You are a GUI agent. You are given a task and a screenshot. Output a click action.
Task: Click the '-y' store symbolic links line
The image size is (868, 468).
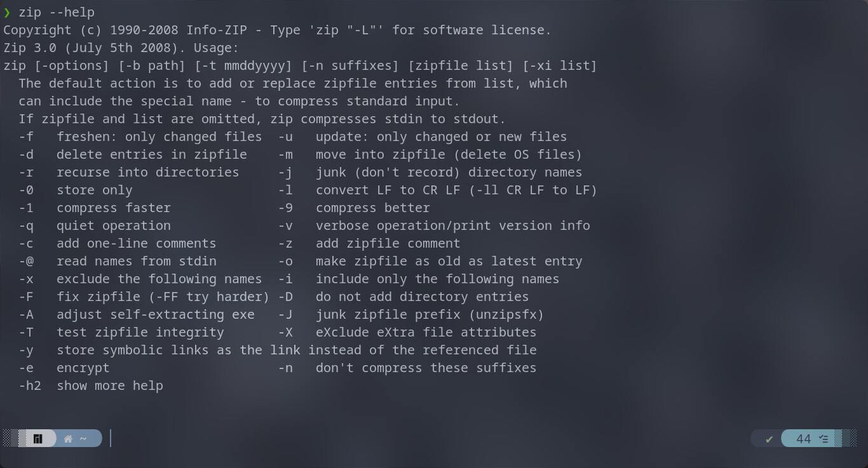coord(278,350)
